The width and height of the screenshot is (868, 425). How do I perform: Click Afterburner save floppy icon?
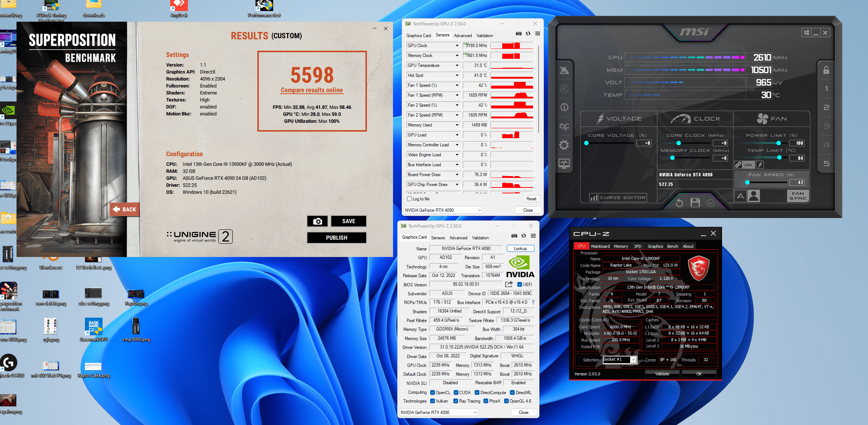point(695,203)
